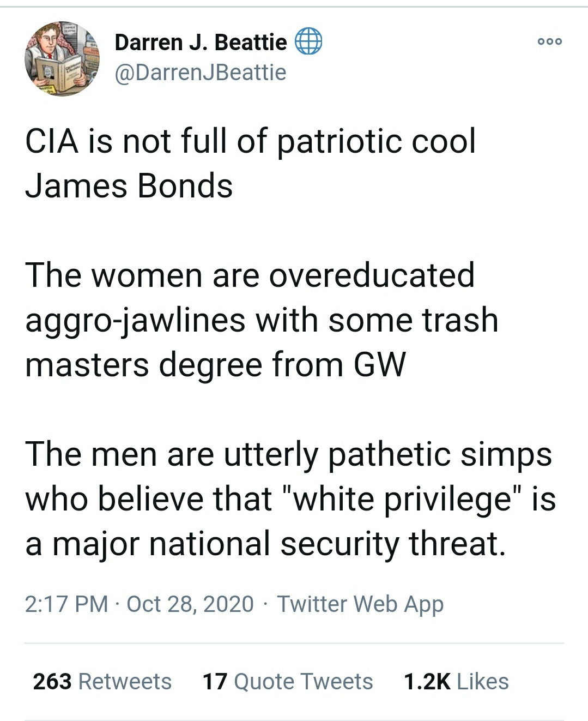
Task: Click the text masters degree from GW
Action: click(215, 364)
